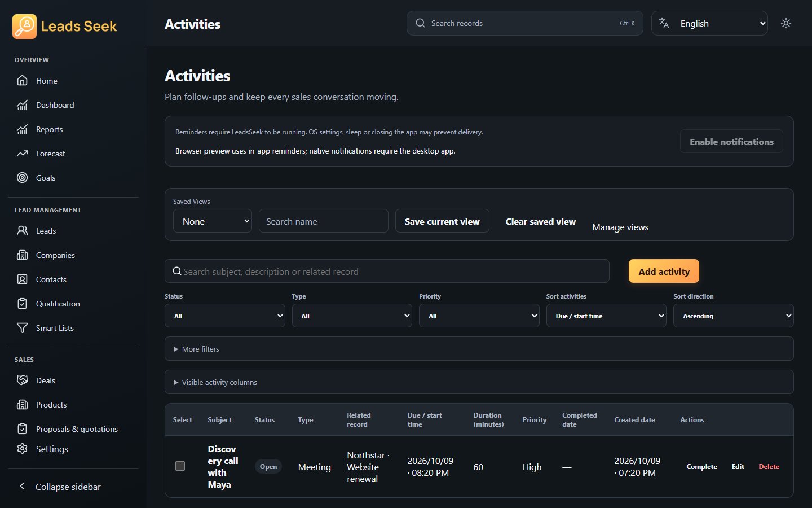Open the Sort direction Ascending dropdown
The height and width of the screenshot is (508, 812).
733,316
